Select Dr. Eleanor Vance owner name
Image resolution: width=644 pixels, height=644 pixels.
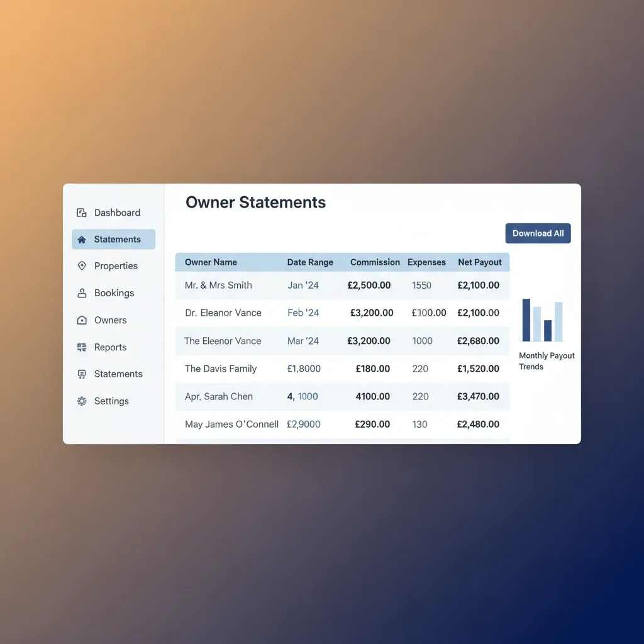click(223, 313)
